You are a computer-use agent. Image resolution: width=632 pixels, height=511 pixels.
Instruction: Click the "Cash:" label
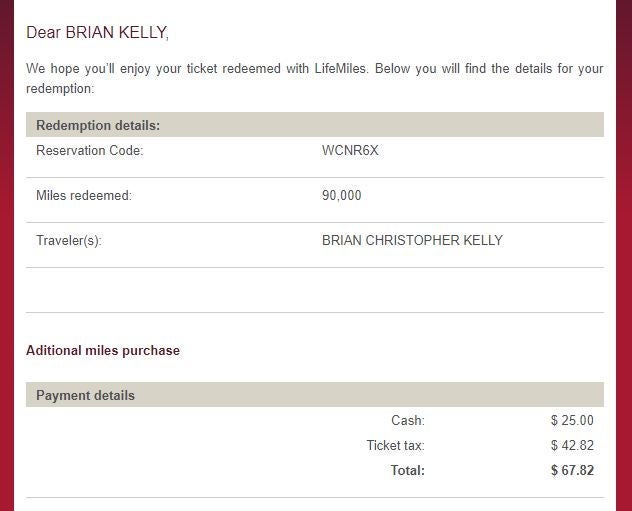[408, 421]
